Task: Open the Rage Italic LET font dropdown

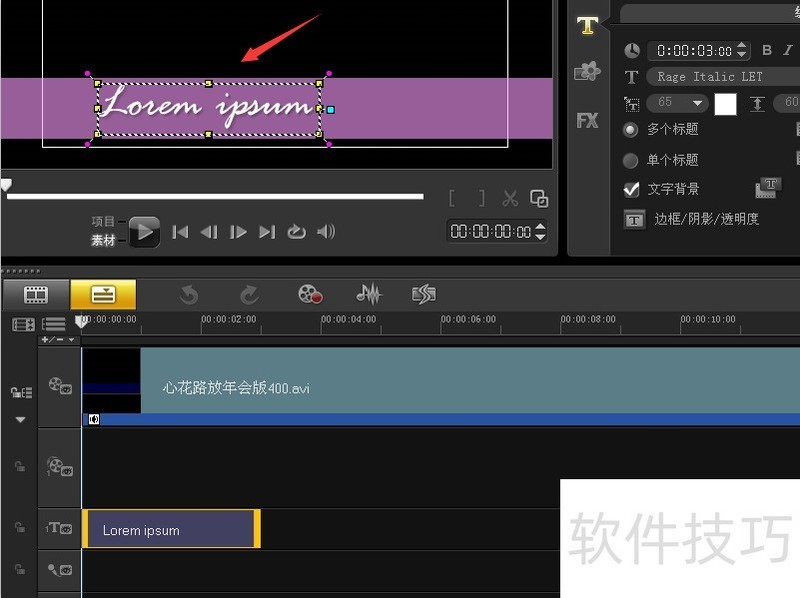Action: (722, 77)
